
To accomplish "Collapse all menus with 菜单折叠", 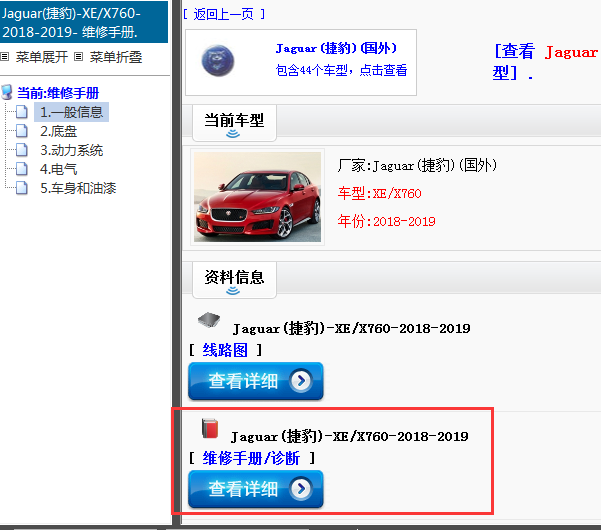I will coord(116,57).
